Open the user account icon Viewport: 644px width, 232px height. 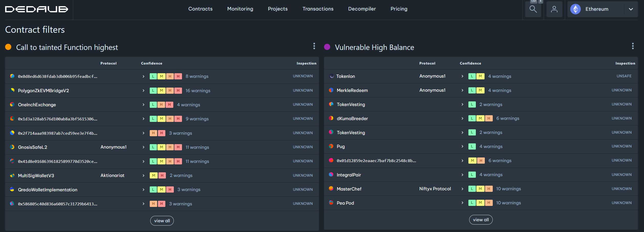coord(554,9)
